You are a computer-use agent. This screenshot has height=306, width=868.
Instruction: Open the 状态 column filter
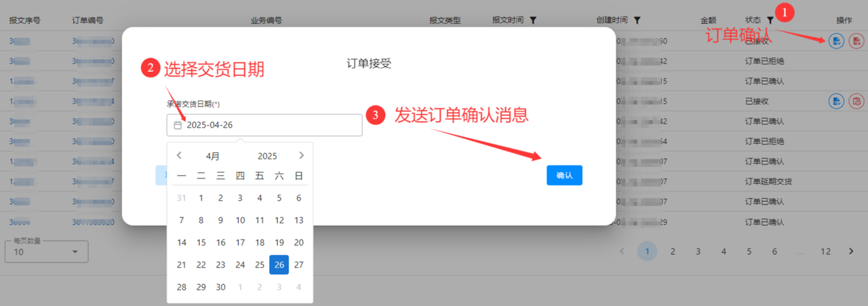(x=770, y=20)
